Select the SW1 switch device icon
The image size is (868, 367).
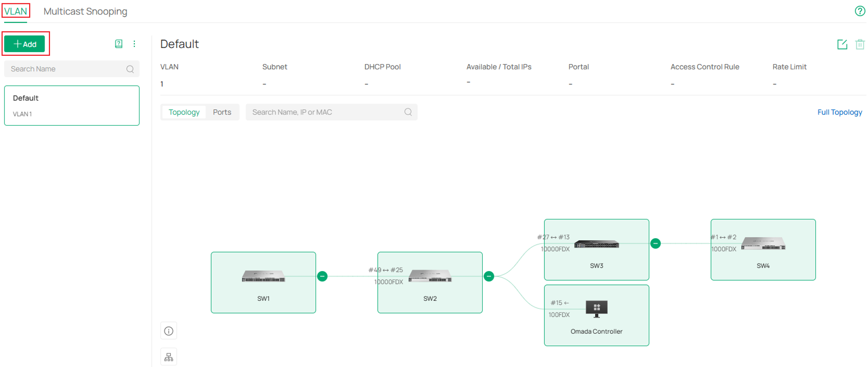click(263, 276)
